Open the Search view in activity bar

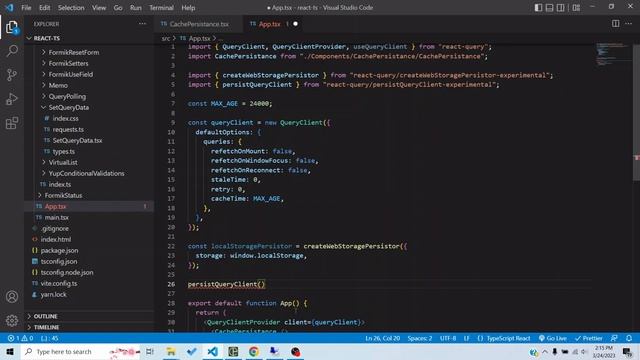[12, 51]
